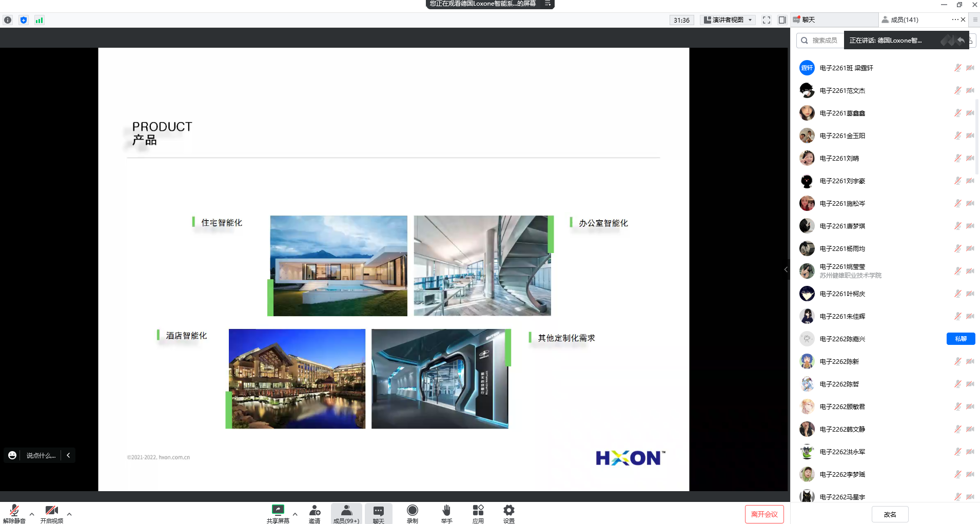Click the rename button

pyautogui.click(x=890, y=514)
